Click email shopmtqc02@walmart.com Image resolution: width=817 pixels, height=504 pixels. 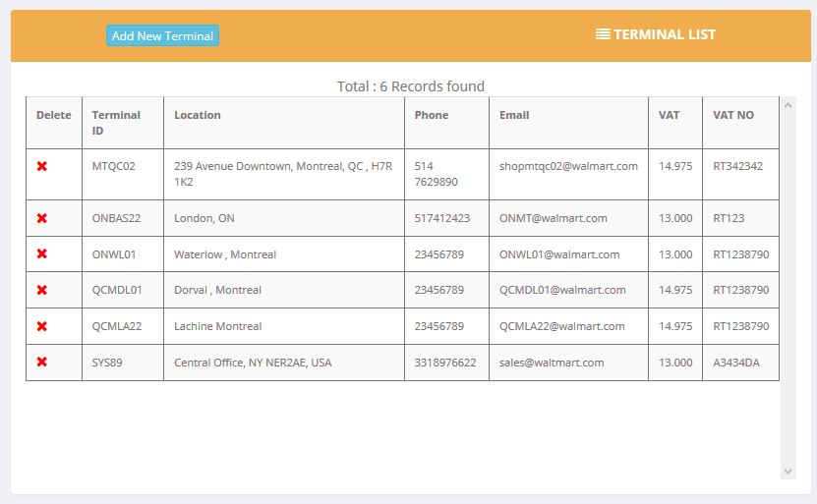point(568,166)
